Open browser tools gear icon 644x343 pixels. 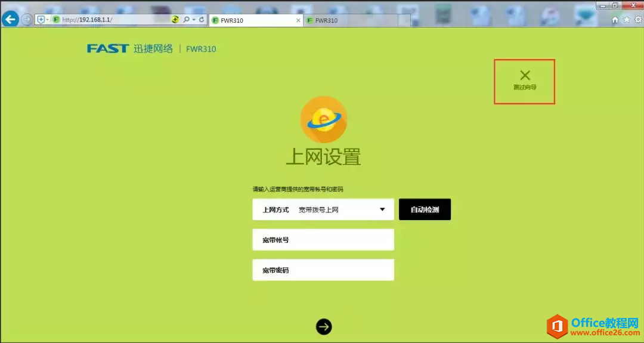tap(637, 20)
